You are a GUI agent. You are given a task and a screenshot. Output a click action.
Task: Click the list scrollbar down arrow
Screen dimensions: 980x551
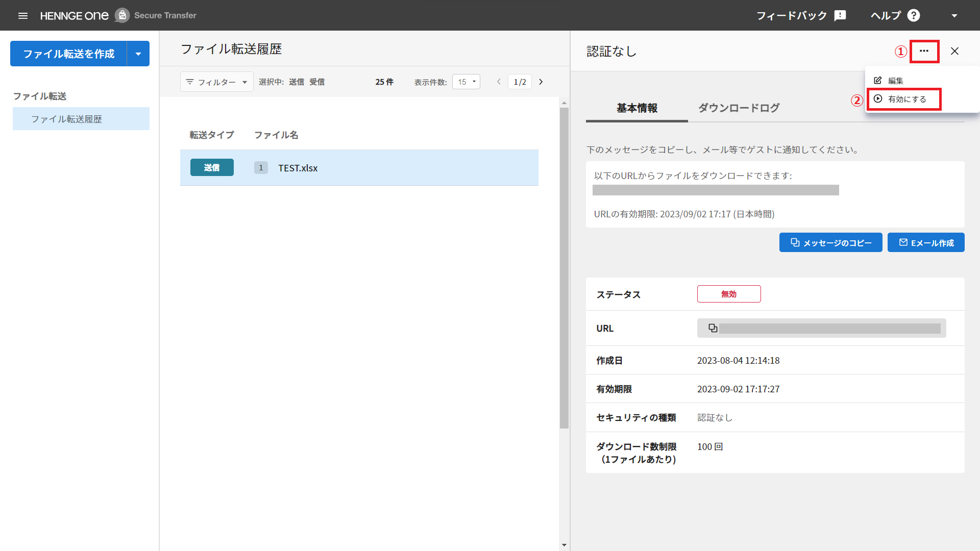(x=564, y=545)
